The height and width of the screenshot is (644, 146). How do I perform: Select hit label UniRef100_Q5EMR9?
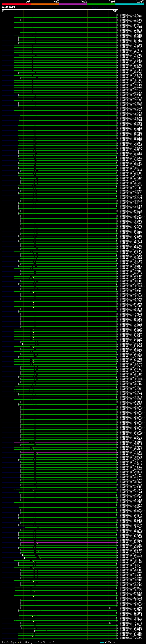pos(131,191)
